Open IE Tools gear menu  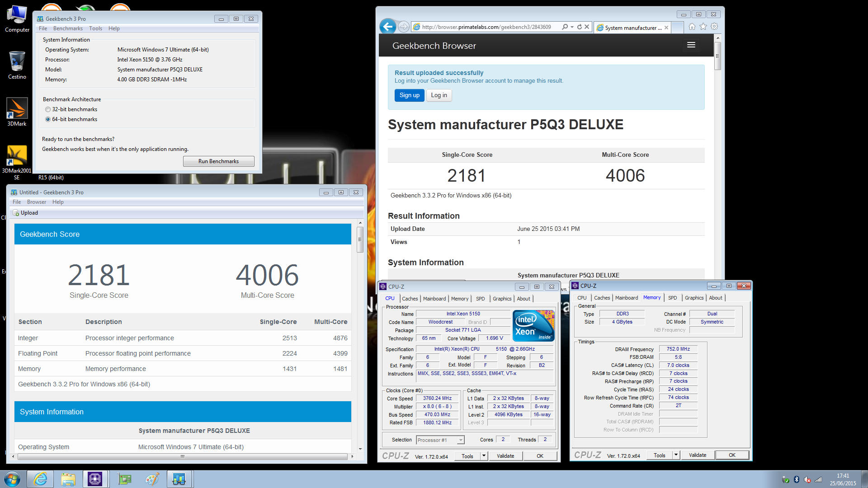[x=714, y=27]
